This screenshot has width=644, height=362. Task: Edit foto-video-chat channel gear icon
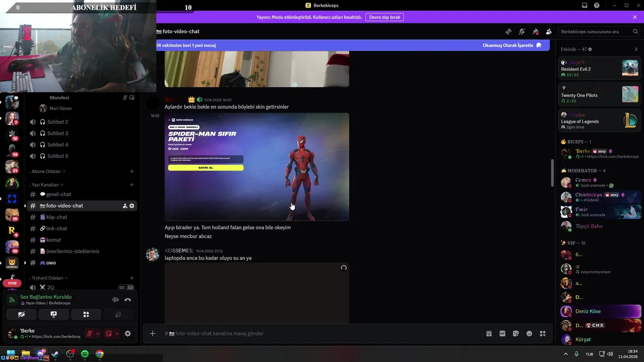132,206
